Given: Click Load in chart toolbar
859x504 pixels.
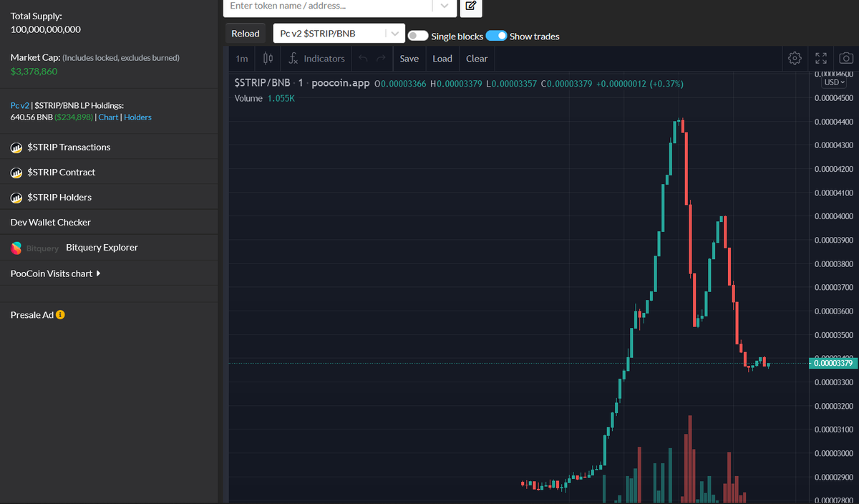Looking at the screenshot, I should [442, 59].
